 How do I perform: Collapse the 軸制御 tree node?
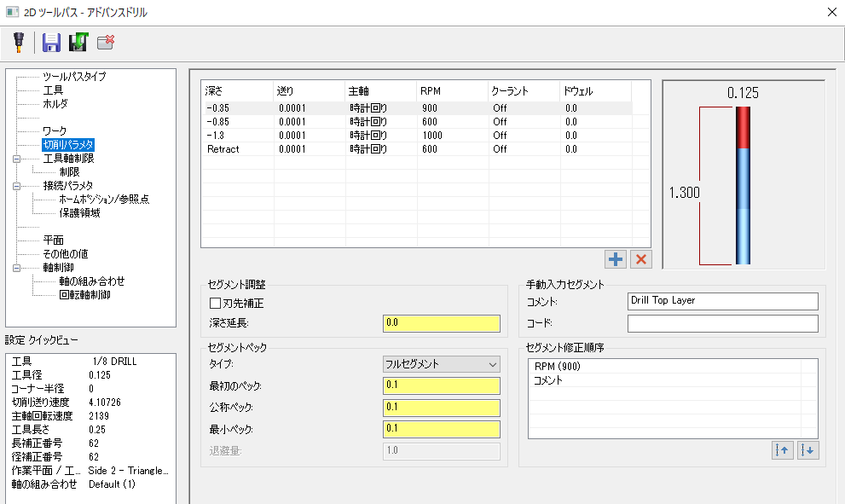tap(17, 268)
